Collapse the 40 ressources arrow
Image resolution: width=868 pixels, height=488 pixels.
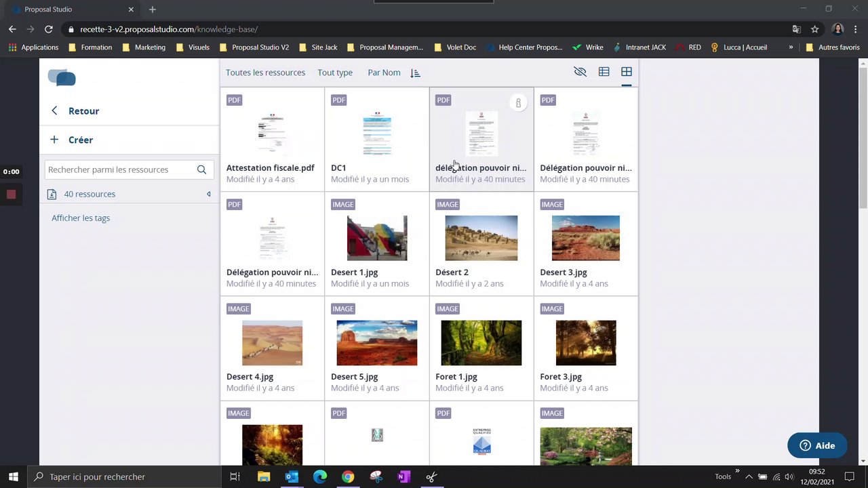209,194
